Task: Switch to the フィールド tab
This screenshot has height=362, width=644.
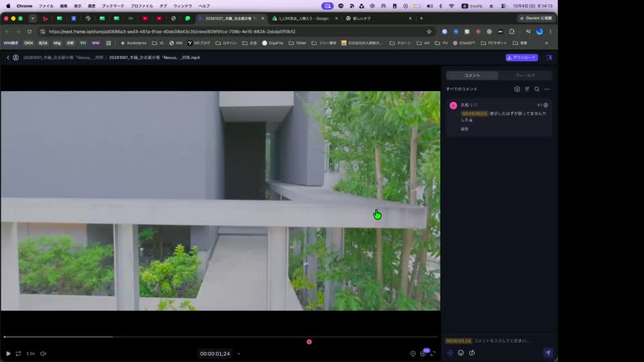Action: pyautogui.click(x=525, y=76)
